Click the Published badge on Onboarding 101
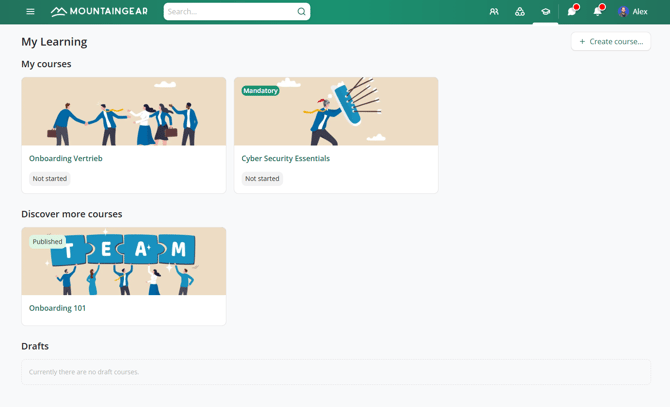This screenshot has height=407, width=670. pos(47,241)
